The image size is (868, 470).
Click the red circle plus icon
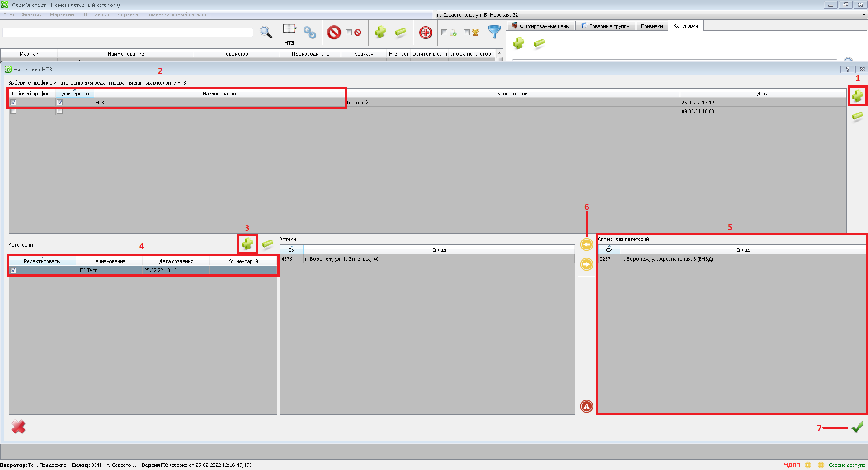(x=425, y=33)
